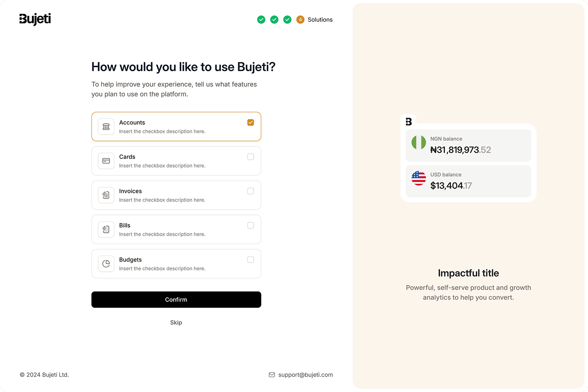Click the Skip link
588x392 pixels.
(176, 322)
